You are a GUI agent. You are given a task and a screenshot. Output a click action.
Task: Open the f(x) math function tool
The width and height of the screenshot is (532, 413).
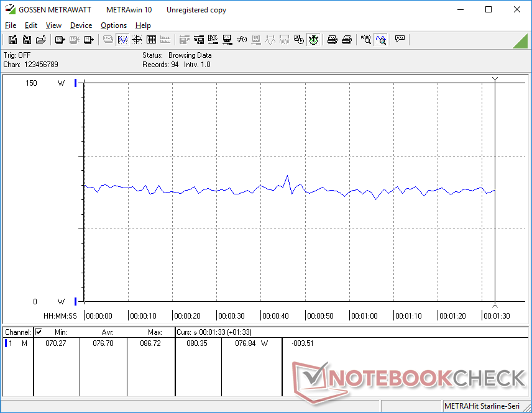(242, 40)
